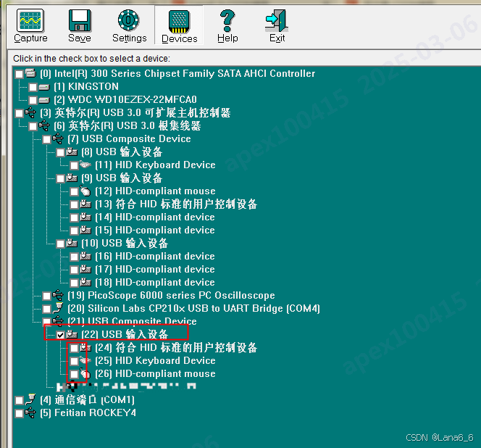Click the Capture toolbar label
481x448 pixels.
[x=30, y=38]
